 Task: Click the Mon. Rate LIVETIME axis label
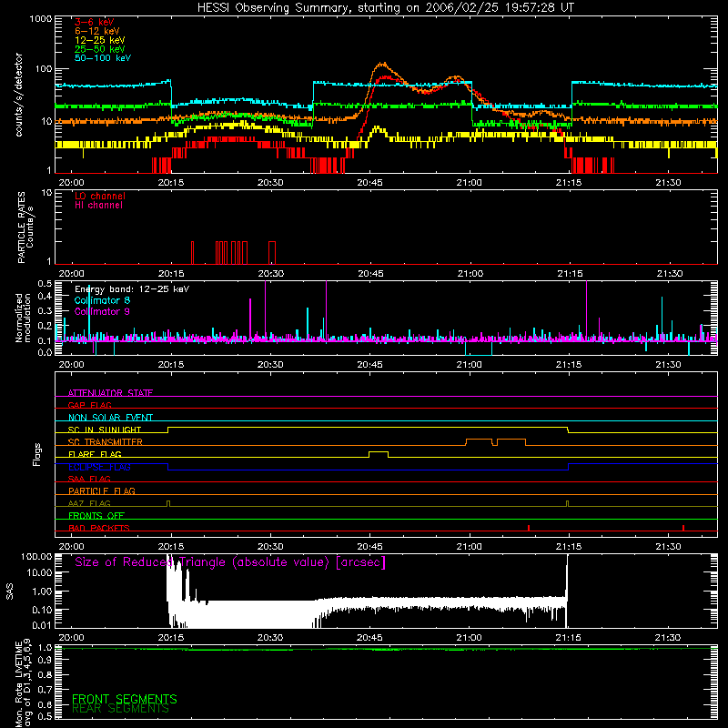pos(22,683)
